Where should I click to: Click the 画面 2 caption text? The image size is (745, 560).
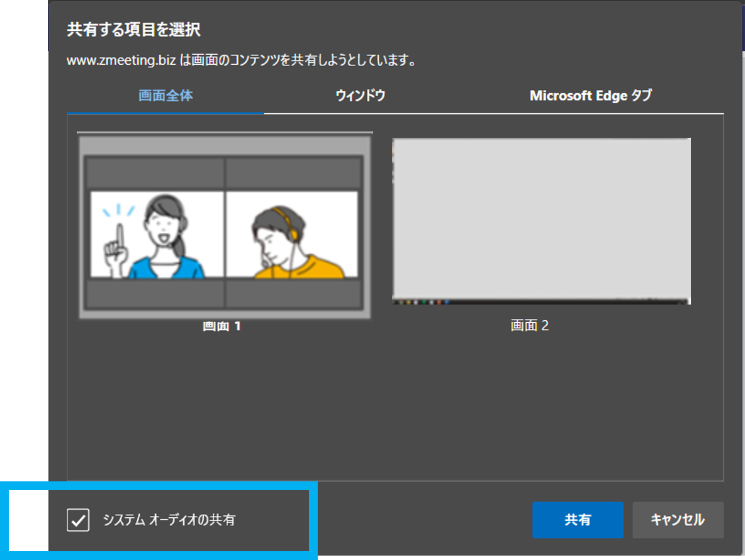point(530,325)
